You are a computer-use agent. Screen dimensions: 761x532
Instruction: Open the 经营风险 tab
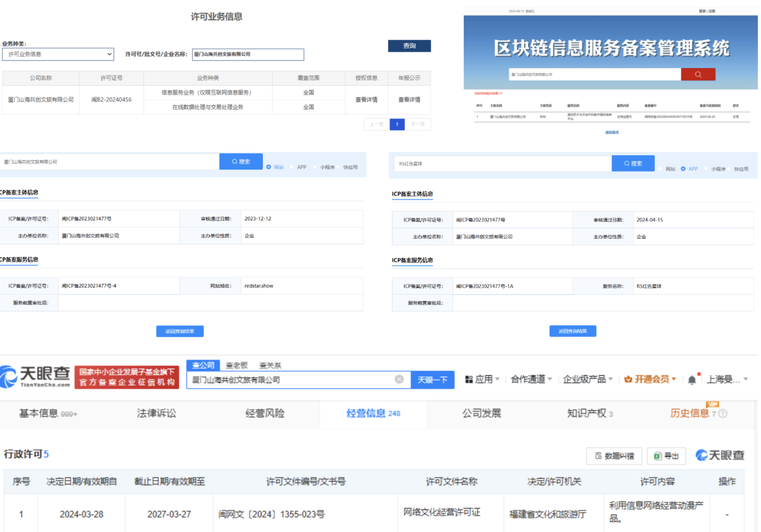click(x=265, y=413)
